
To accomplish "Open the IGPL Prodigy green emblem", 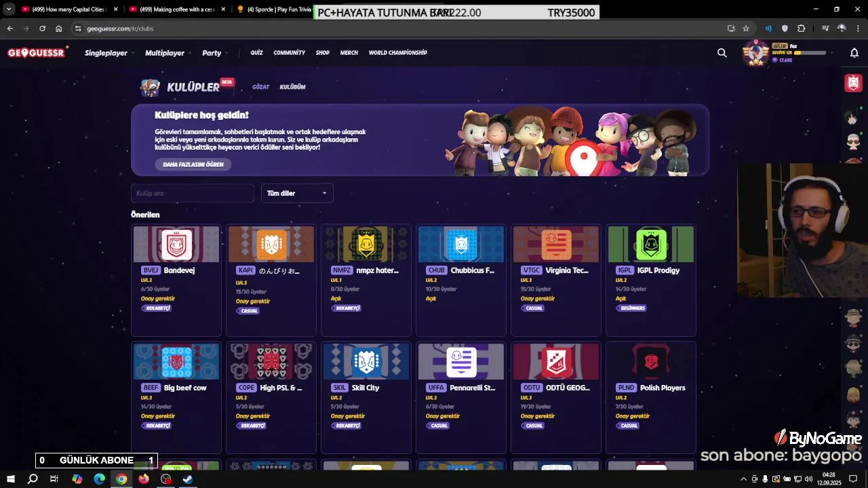I will click(x=651, y=244).
